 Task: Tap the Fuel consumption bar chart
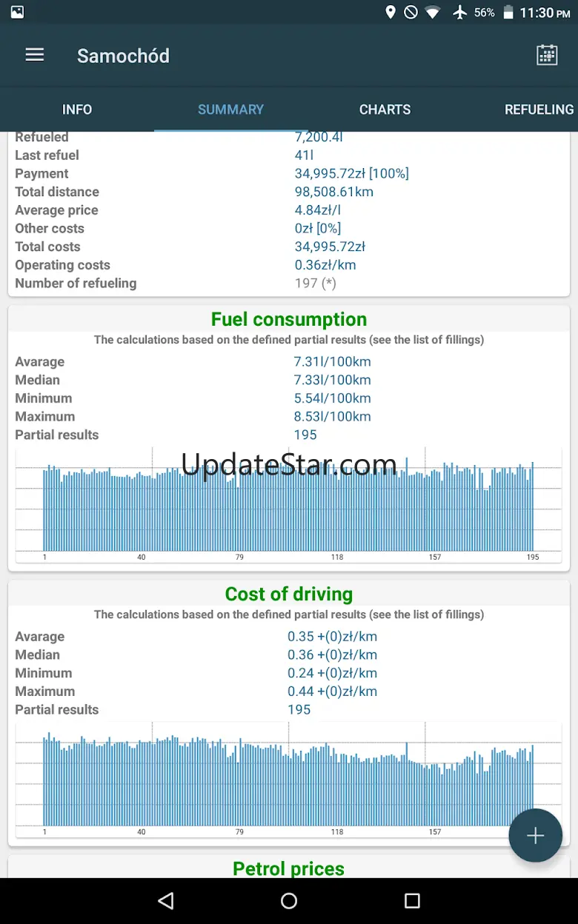289,505
